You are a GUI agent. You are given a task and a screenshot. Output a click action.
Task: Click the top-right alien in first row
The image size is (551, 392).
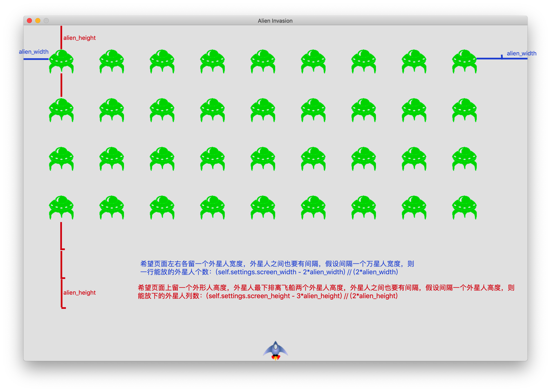click(464, 61)
